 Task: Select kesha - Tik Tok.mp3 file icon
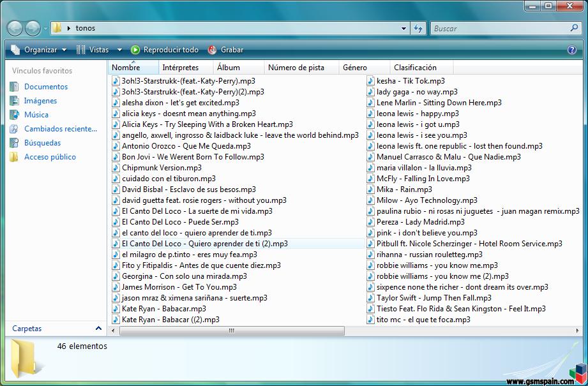[x=370, y=81]
